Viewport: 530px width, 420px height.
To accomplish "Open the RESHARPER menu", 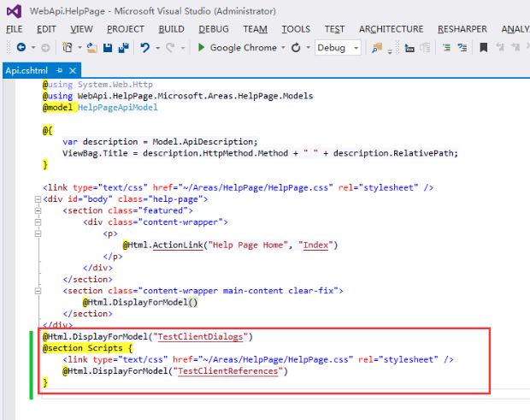I will (x=462, y=29).
